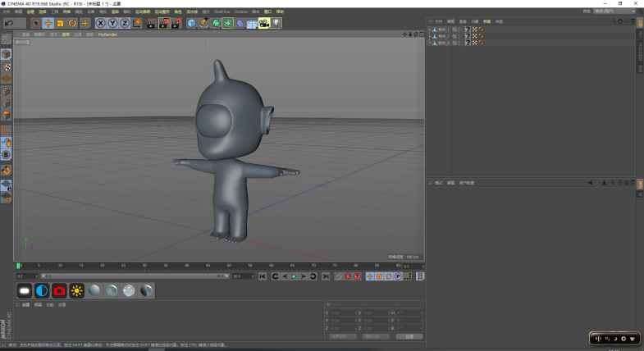Click the Render to Picture Viewer clapperboard

pyautogui.click(x=163, y=23)
